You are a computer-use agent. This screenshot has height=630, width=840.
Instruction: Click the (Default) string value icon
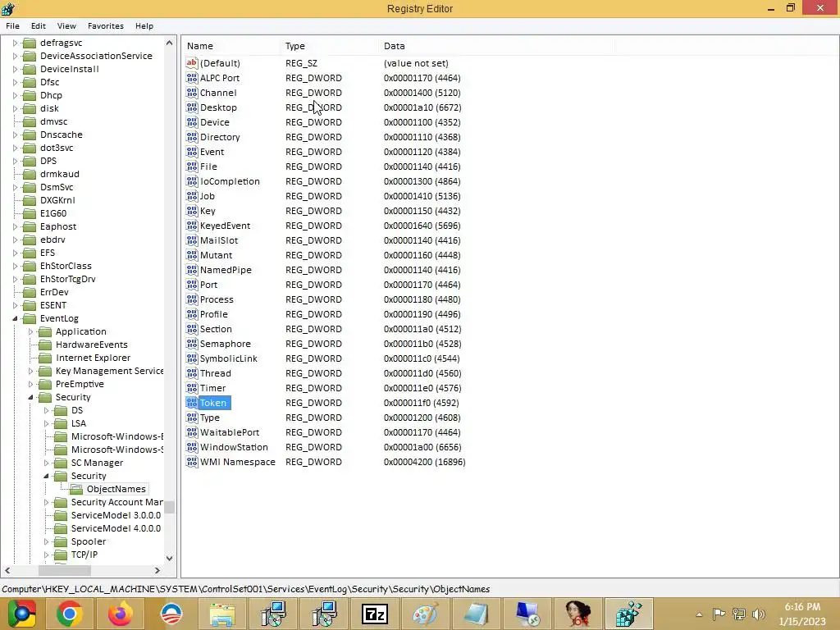(x=192, y=62)
